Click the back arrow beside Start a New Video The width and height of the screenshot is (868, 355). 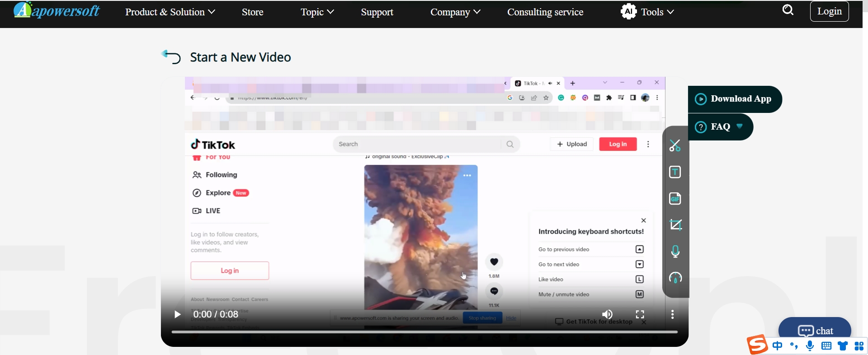coord(171,57)
